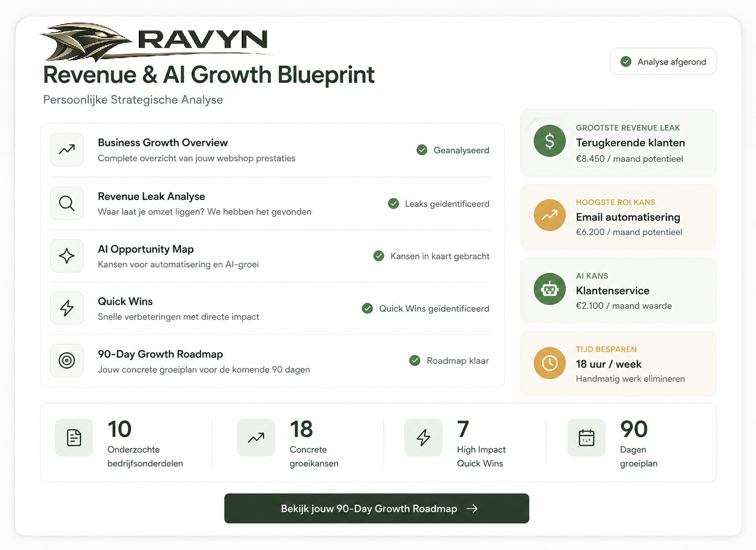
Task: Click the Onderzochte bedrijfsonderdelen label
Action: pos(145,456)
